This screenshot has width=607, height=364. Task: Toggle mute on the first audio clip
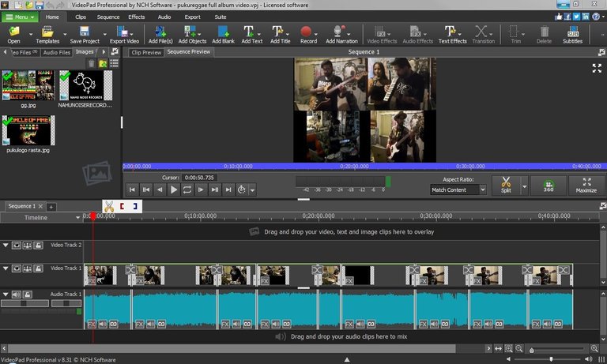103,324
